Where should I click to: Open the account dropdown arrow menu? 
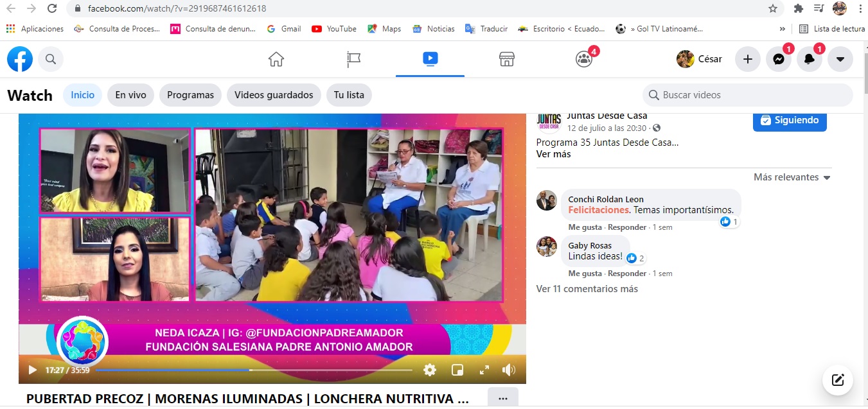pos(840,59)
